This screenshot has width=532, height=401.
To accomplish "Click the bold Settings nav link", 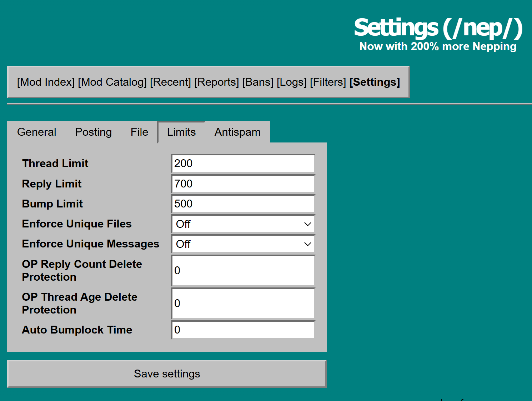I will [x=375, y=82].
